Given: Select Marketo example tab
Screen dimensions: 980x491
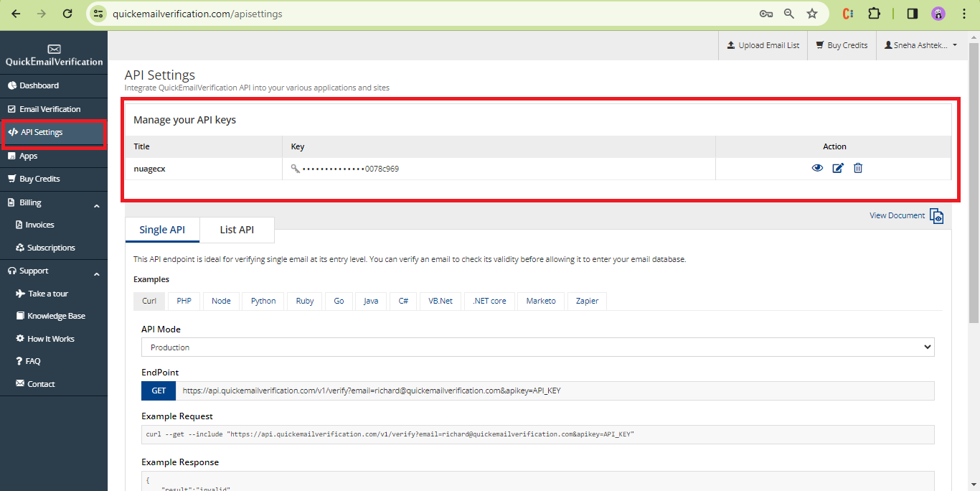Looking at the screenshot, I should 541,301.
